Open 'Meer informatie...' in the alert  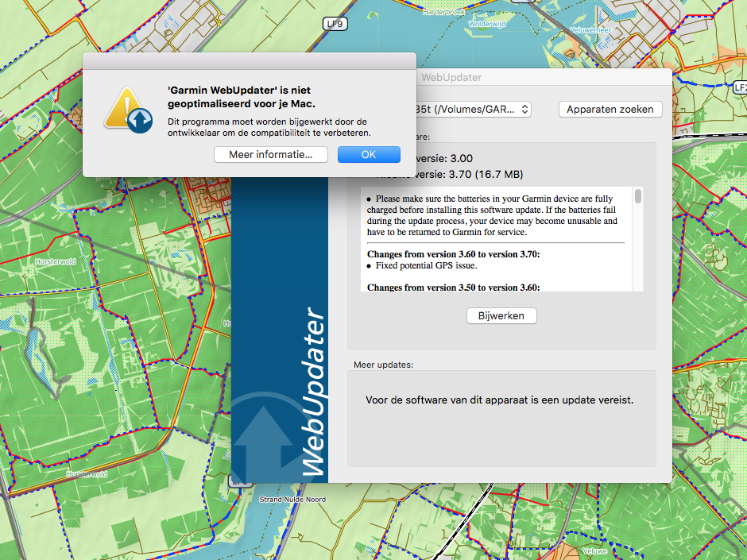pyautogui.click(x=270, y=155)
